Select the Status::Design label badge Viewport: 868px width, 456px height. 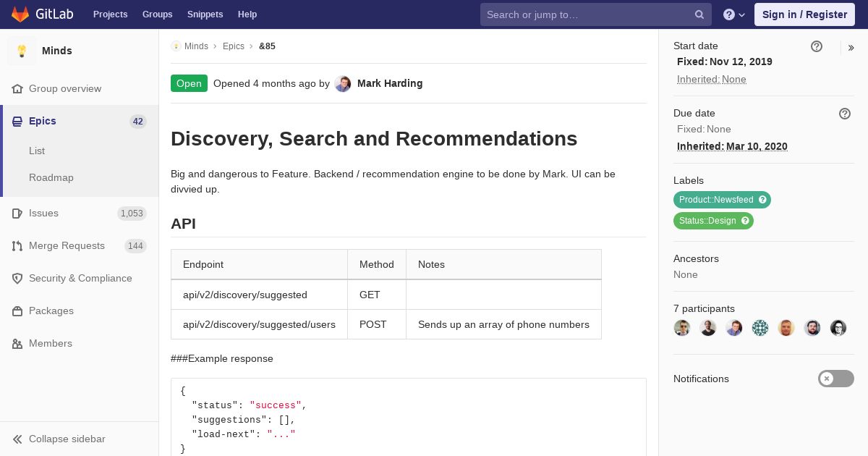(x=707, y=221)
